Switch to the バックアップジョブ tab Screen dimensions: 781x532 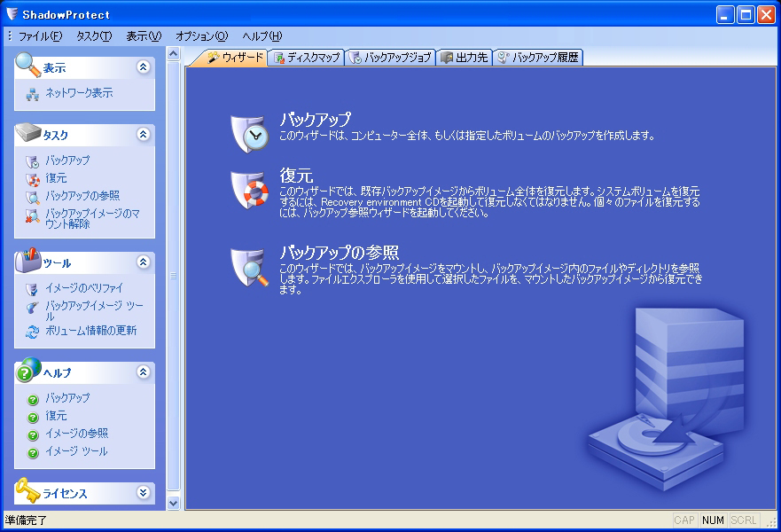(x=390, y=58)
